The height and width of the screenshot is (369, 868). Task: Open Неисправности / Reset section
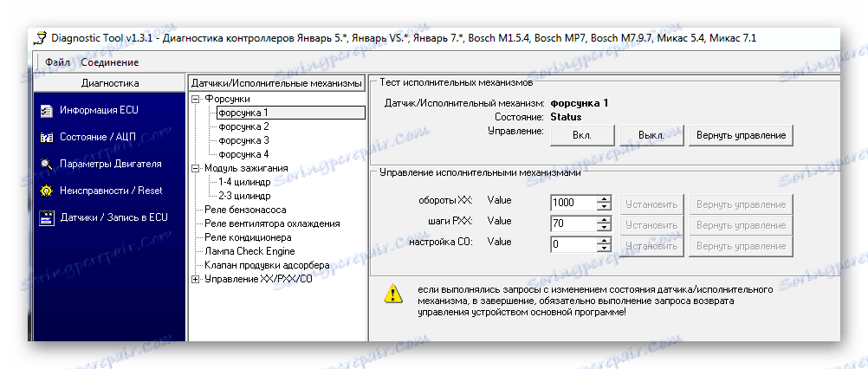click(111, 191)
